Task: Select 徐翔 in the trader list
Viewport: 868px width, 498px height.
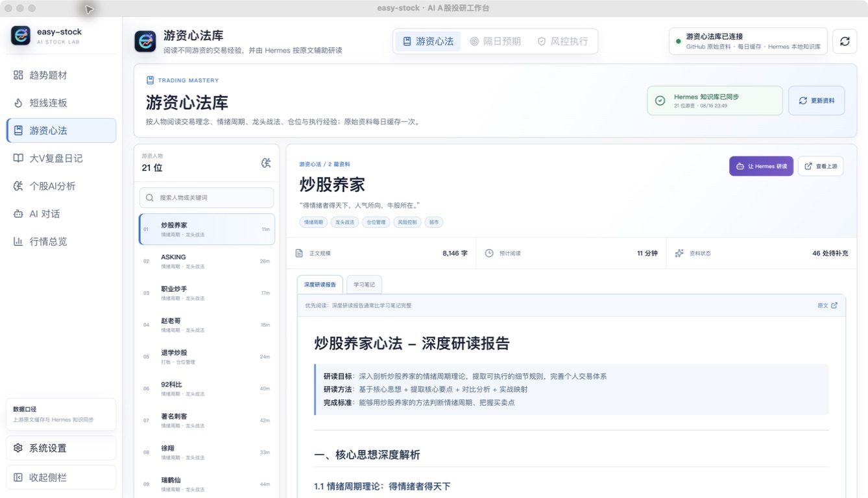Action: click(206, 452)
